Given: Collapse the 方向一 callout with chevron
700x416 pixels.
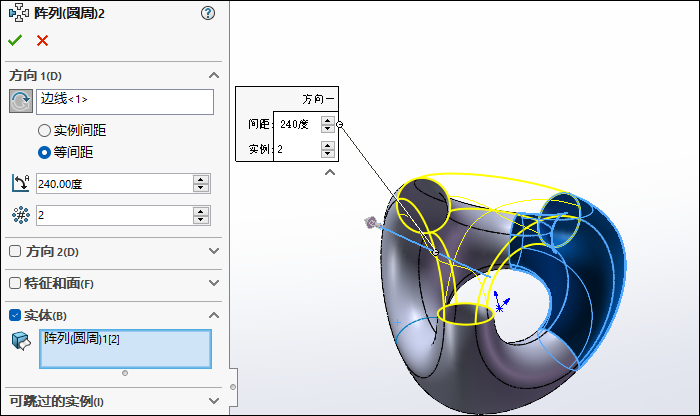Looking at the screenshot, I should [330, 172].
